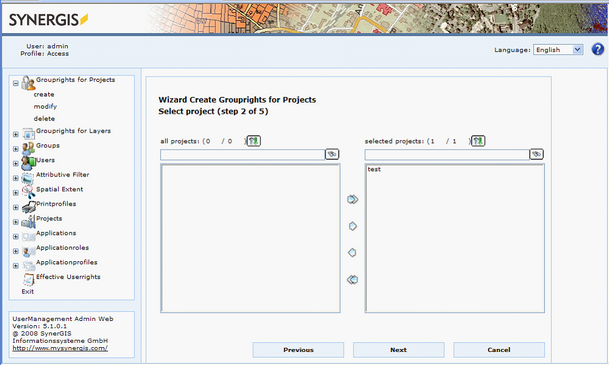Click the Cancel button
This screenshot has height=365, width=609.
point(499,350)
